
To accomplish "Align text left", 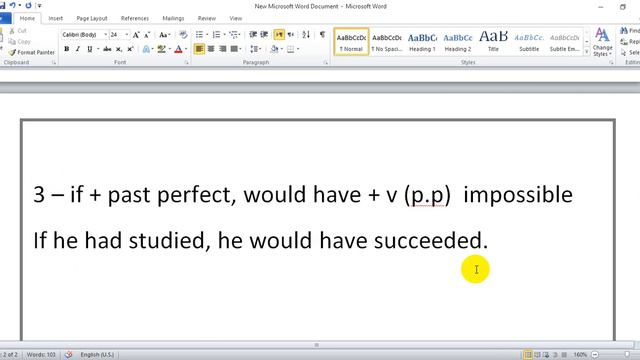I will tap(199, 49).
